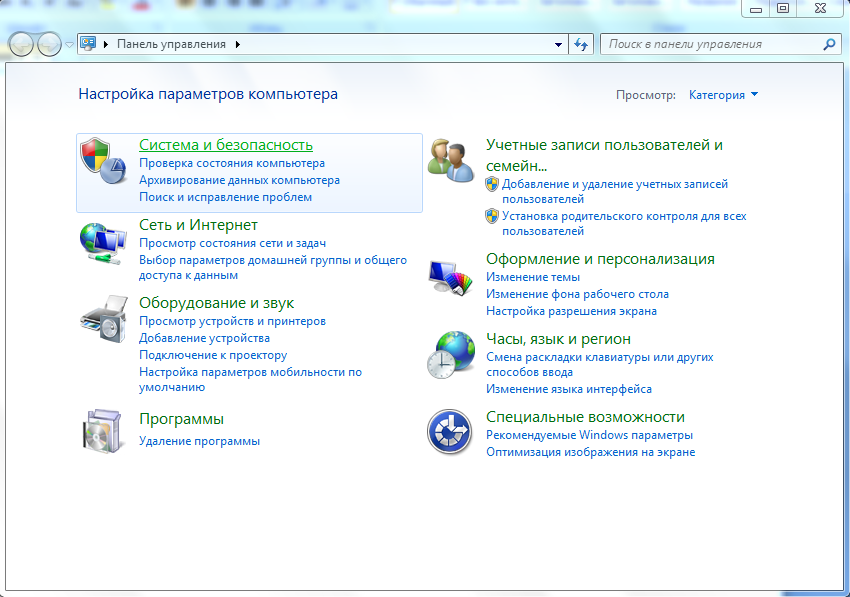The height and width of the screenshot is (597, 850).
Task: Expand the address bar history dropdown arrow
Action: coord(559,45)
